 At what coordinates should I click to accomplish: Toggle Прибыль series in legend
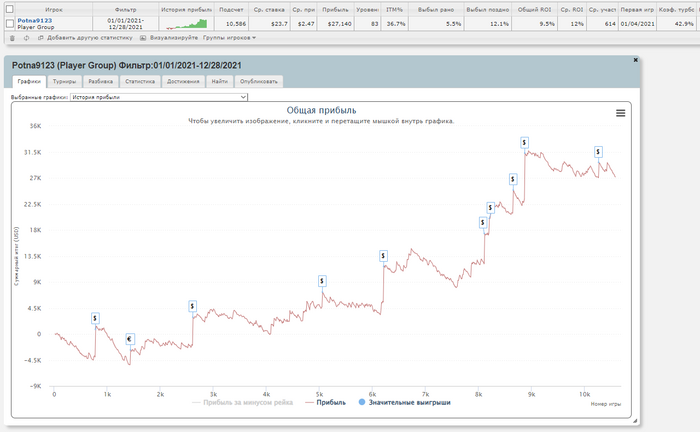(x=325, y=403)
